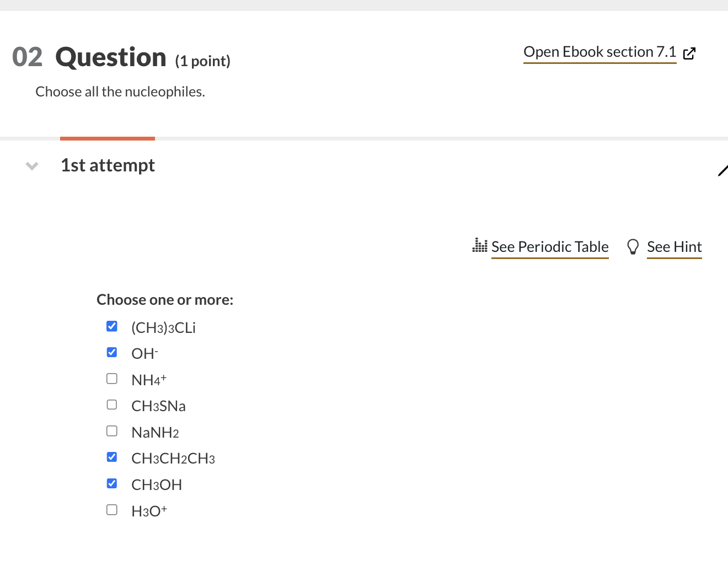Uncheck the OH- option
The height and width of the screenshot is (571, 728).
[x=112, y=352]
